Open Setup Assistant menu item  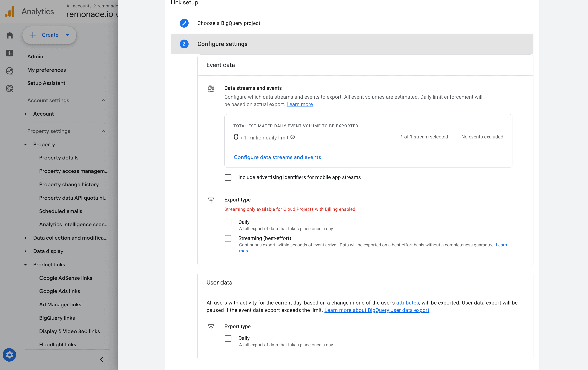pos(46,83)
